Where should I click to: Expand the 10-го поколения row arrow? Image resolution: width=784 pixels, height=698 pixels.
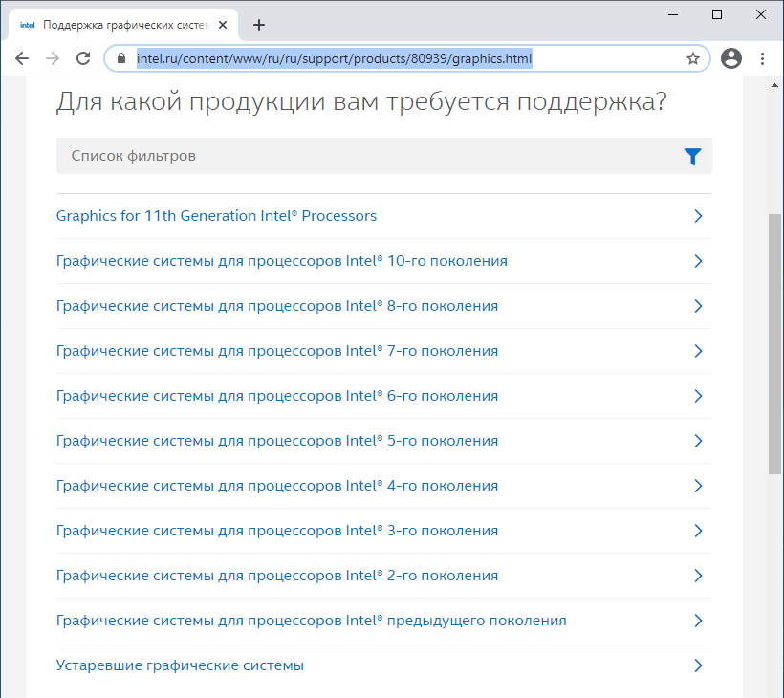[698, 261]
